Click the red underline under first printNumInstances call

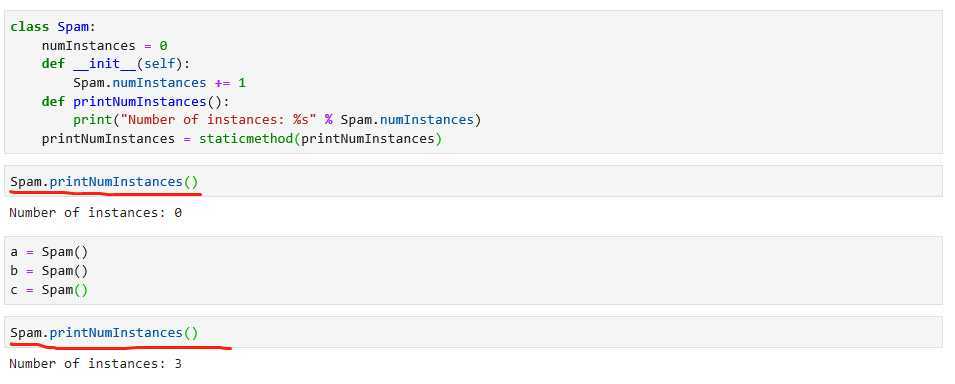pyautogui.click(x=105, y=193)
